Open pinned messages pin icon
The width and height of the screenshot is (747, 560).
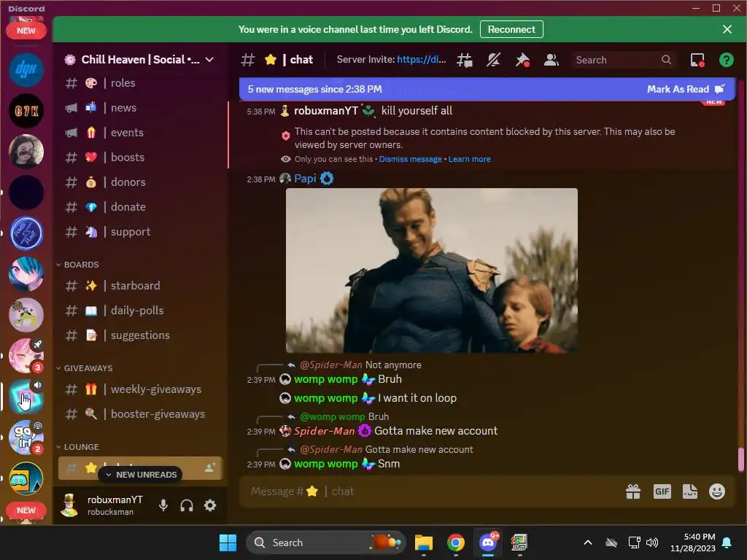coord(522,60)
